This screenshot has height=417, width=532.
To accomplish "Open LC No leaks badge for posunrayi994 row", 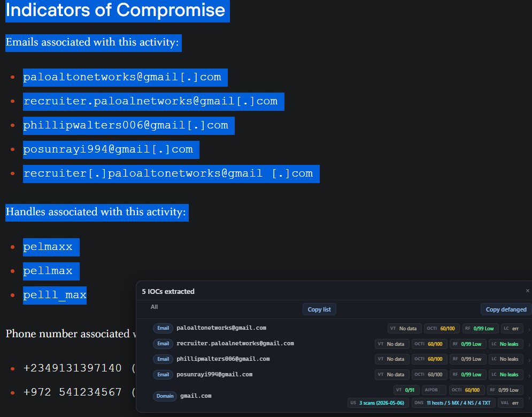I will pos(506,375).
